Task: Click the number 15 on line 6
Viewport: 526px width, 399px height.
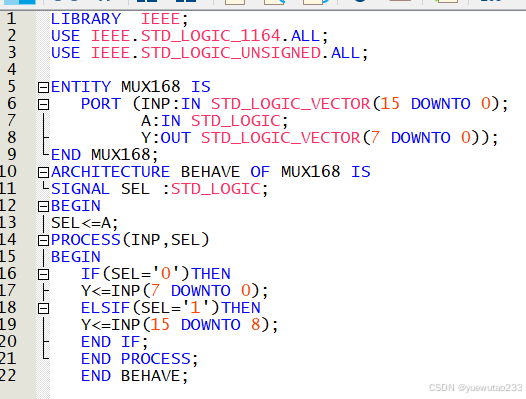Action: [390, 104]
